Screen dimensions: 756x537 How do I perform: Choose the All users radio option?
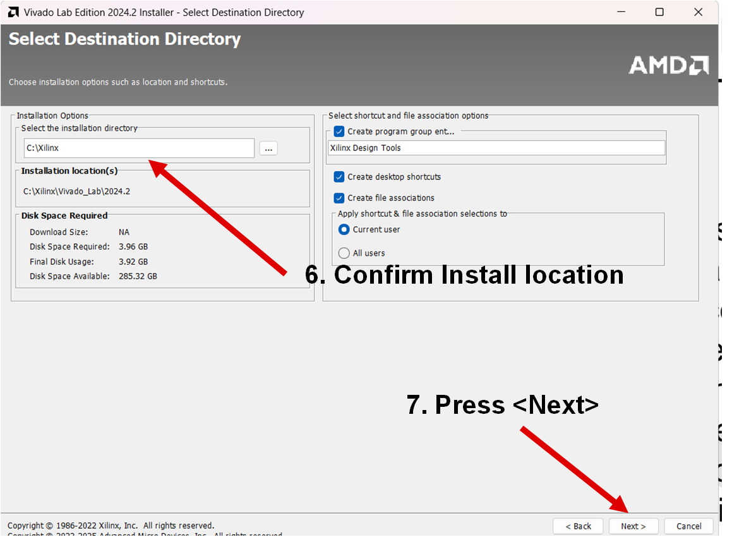[344, 253]
